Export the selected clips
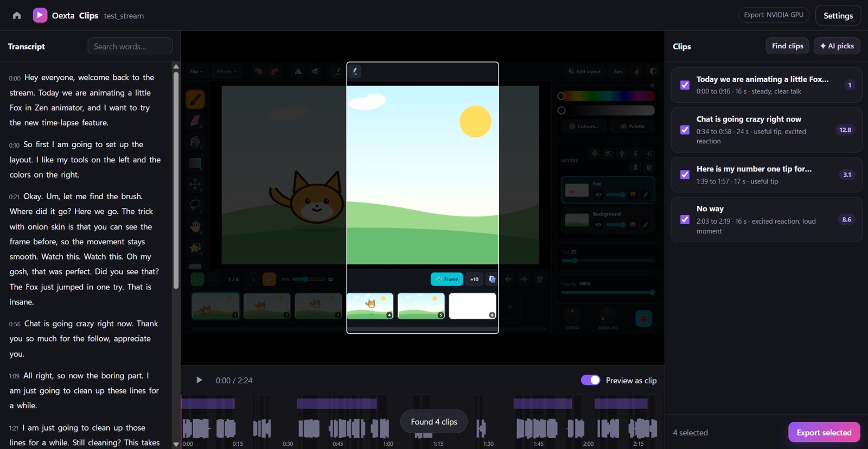 [824, 432]
